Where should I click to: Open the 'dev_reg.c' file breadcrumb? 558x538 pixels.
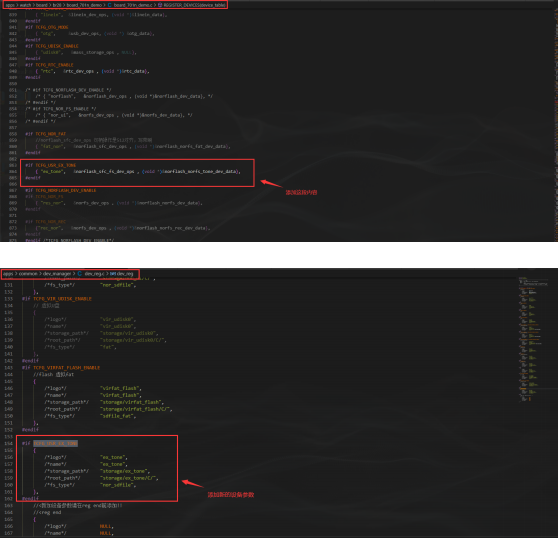(94, 274)
